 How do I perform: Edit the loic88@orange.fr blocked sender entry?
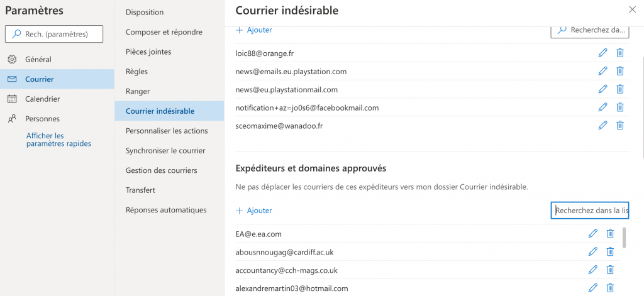pyautogui.click(x=602, y=53)
